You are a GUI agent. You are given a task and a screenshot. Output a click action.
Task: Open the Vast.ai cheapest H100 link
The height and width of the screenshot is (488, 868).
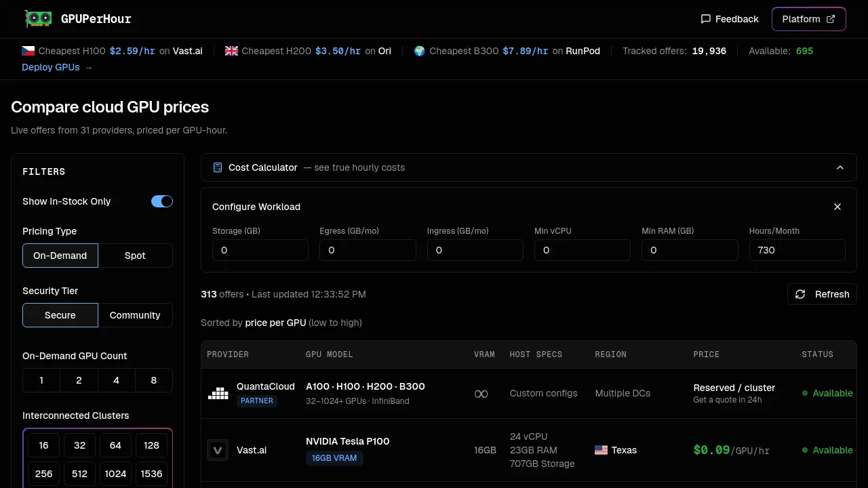pos(188,51)
